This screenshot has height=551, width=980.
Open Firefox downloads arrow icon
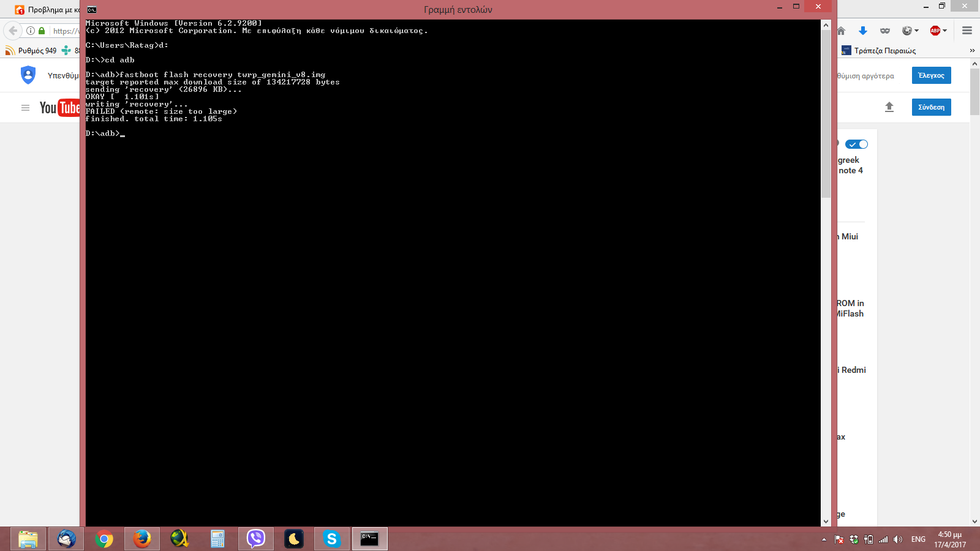point(863,31)
